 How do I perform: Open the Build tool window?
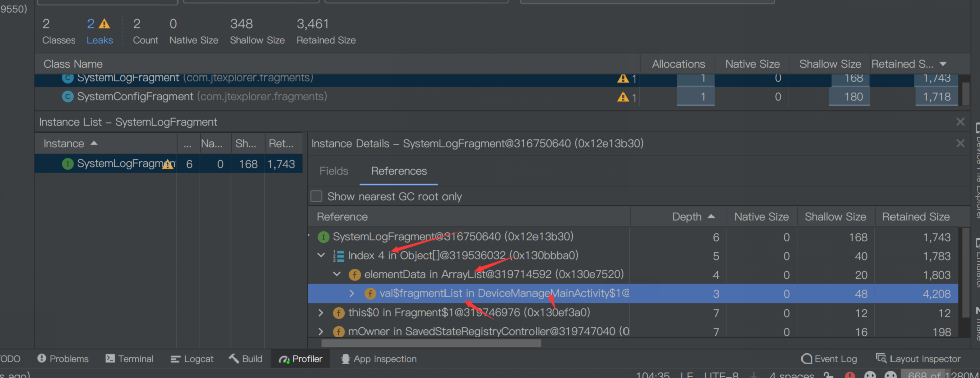coord(245,359)
